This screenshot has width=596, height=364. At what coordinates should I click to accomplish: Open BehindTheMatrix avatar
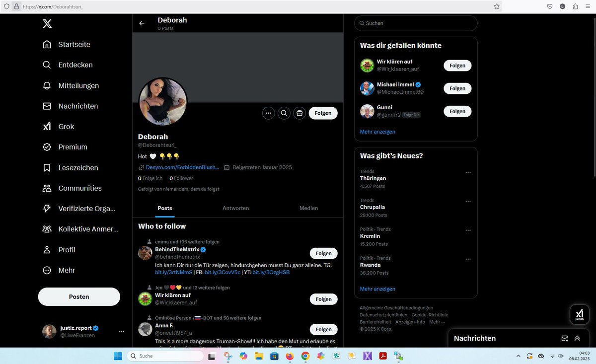pyautogui.click(x=145, y=253)
